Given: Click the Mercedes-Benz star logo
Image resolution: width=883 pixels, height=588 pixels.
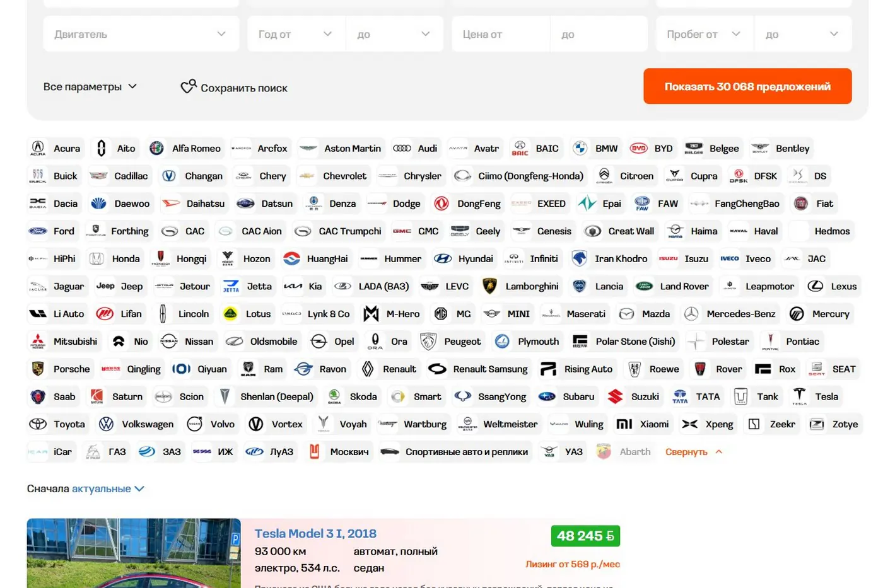Looking at the screenshot, I should [691, 314].
